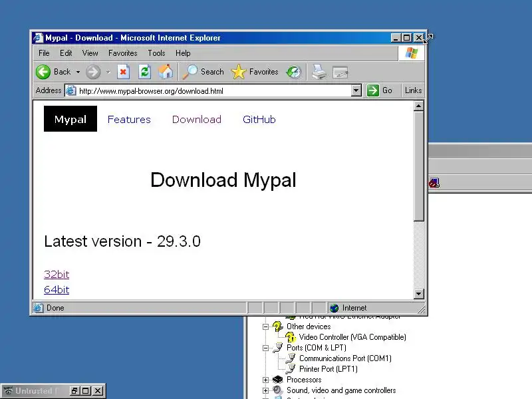Image resolution: width=532 pixels, height=399 pixels.
Task: Open the Edit menu
Action: pos(66,53)
